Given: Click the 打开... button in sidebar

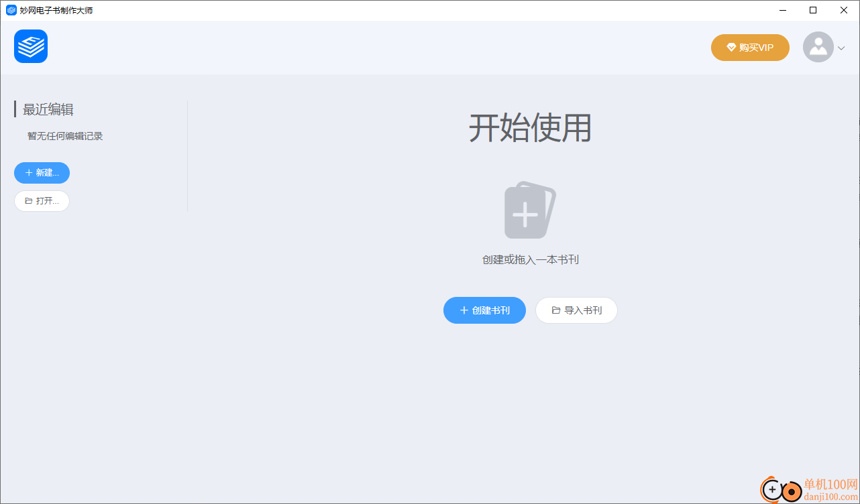Looking at the screenshot, I should 42,201.
